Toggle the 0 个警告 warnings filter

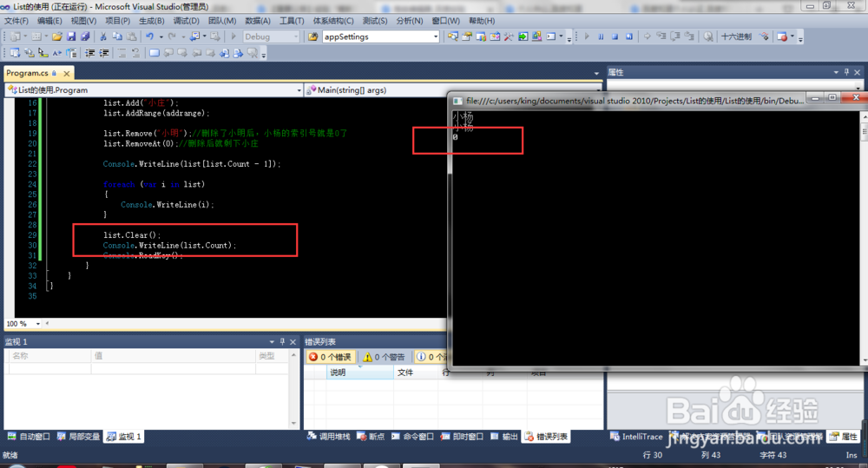384,357
